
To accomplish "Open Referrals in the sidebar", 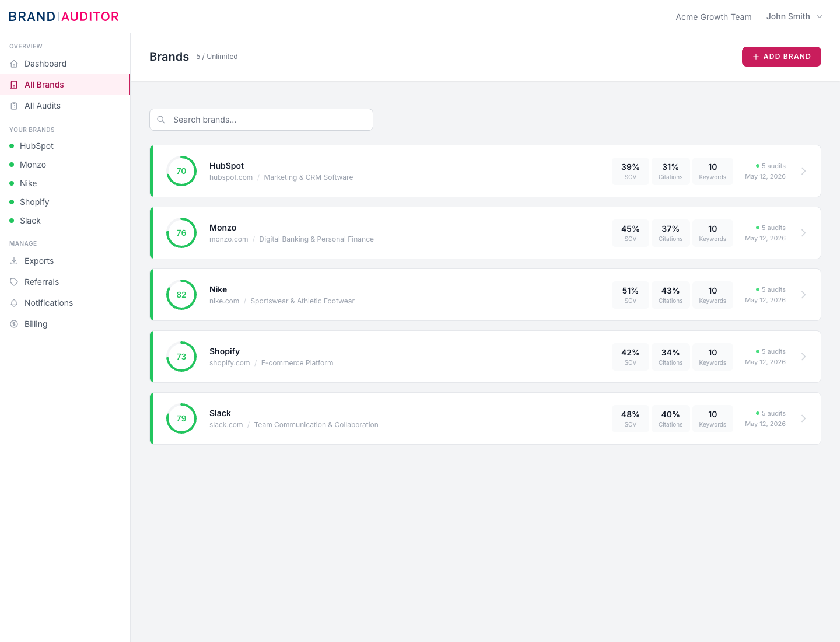I will [65, 282].
